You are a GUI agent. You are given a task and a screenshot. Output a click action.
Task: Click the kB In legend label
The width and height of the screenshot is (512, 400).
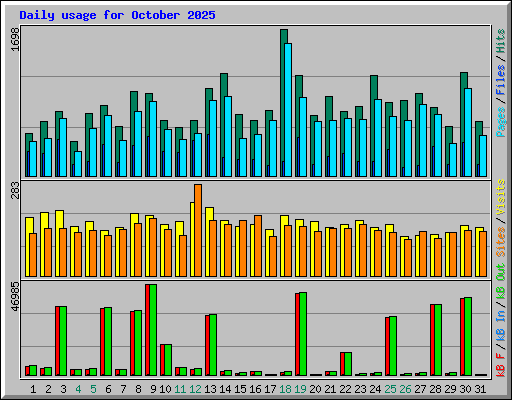(501, 325)
